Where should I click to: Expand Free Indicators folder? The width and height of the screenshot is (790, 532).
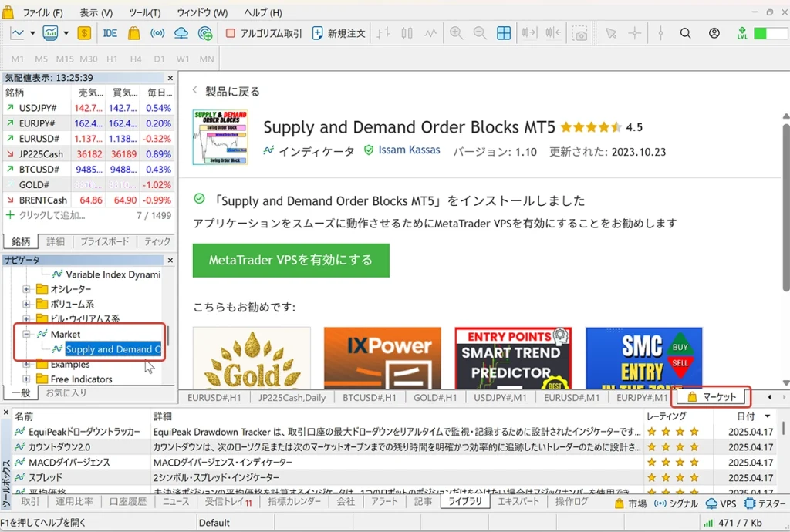click(26, 379)
